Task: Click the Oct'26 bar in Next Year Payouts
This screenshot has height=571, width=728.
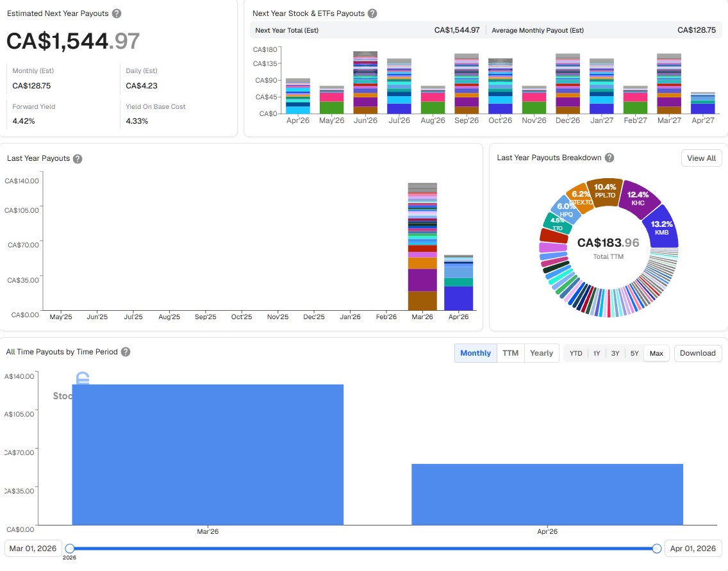Action: pos(500,87)
